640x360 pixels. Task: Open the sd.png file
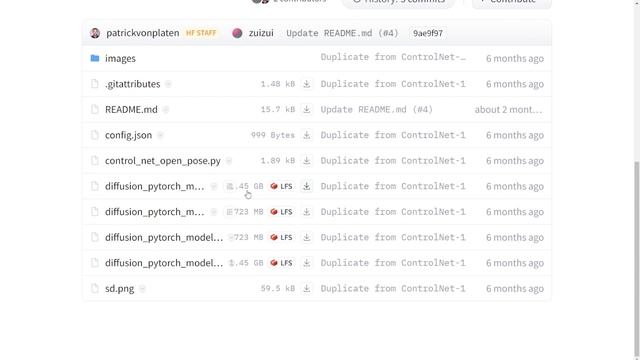pyautogui.click(x=119, y=289)
